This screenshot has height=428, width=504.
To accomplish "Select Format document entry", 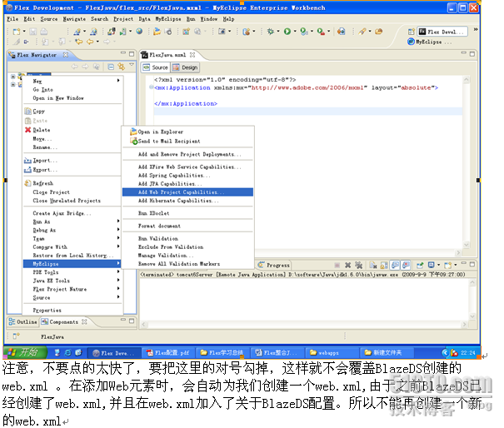I will [x=187, y=226].
